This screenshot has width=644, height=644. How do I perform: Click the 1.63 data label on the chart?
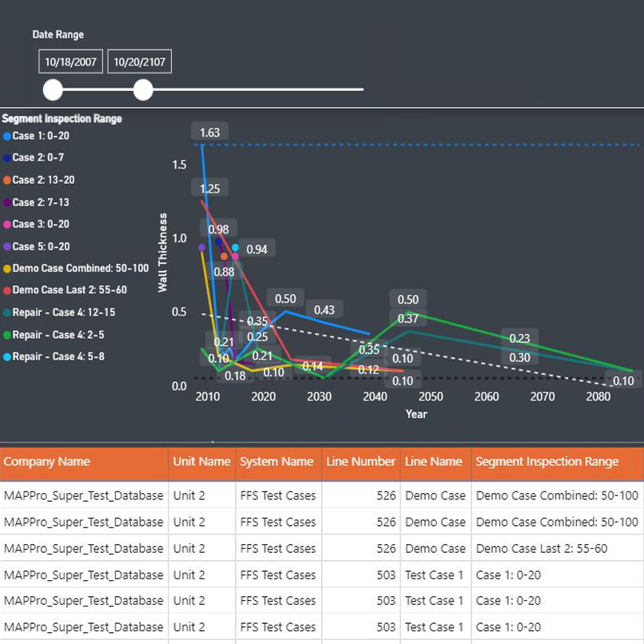pyautogui.click(x=211, y=132)
